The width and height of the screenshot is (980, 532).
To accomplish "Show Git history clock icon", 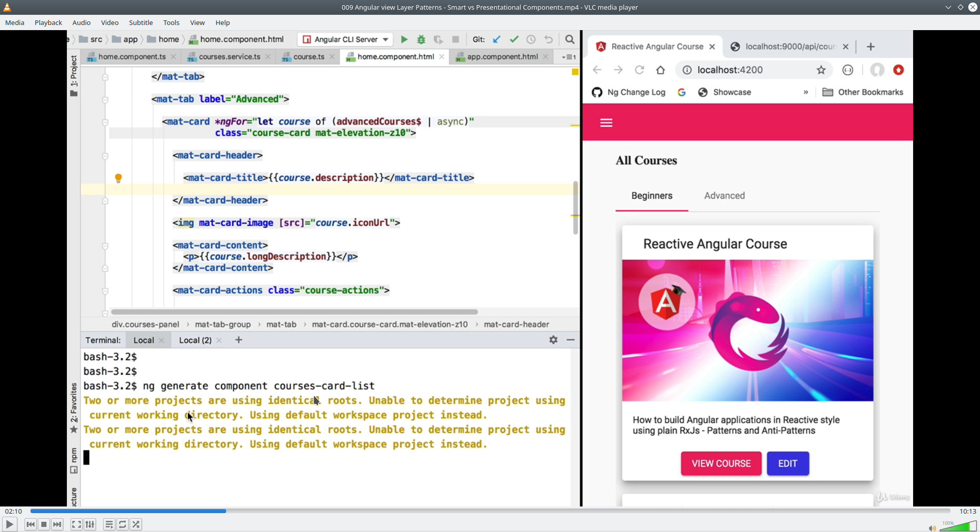I will coord(531,39).
